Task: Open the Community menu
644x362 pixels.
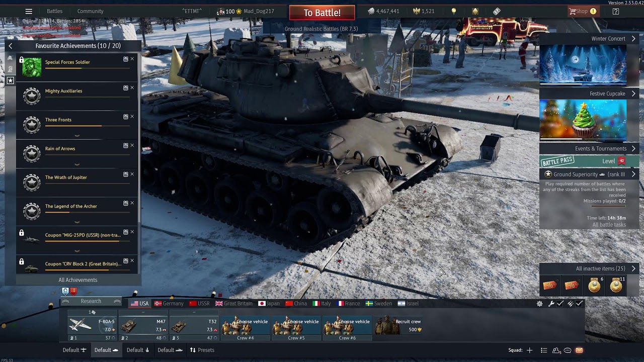Action: click(x=90, y=11)
